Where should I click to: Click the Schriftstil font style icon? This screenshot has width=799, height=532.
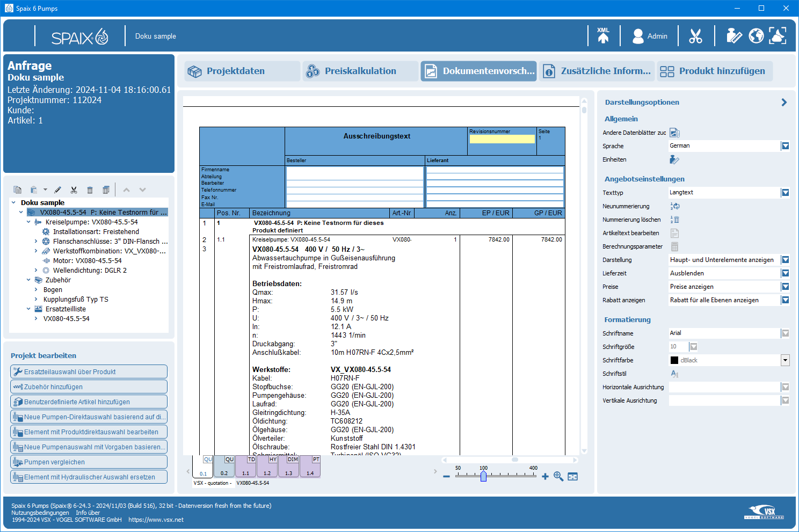tap(674, 374)
